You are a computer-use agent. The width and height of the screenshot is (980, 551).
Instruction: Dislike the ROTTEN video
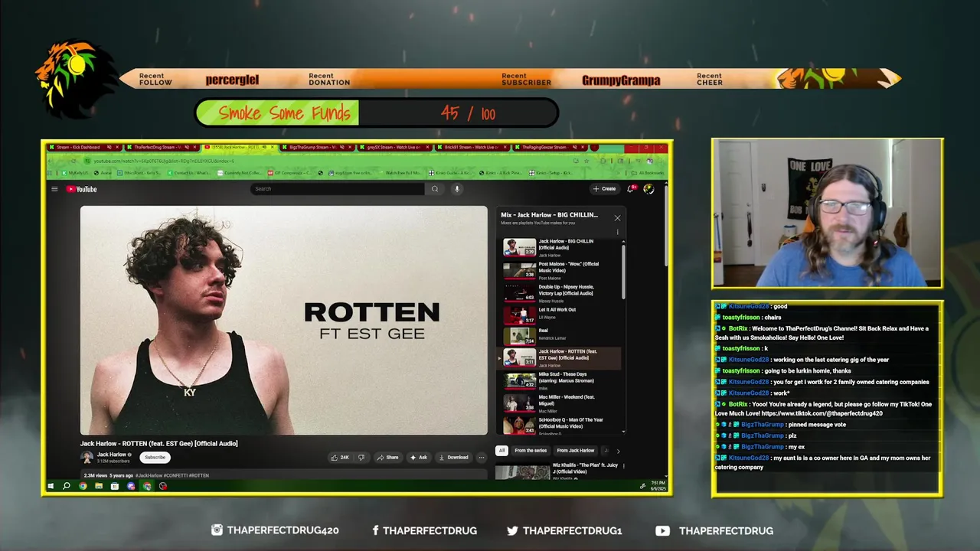pyautogui.click(x=361, y=458)
